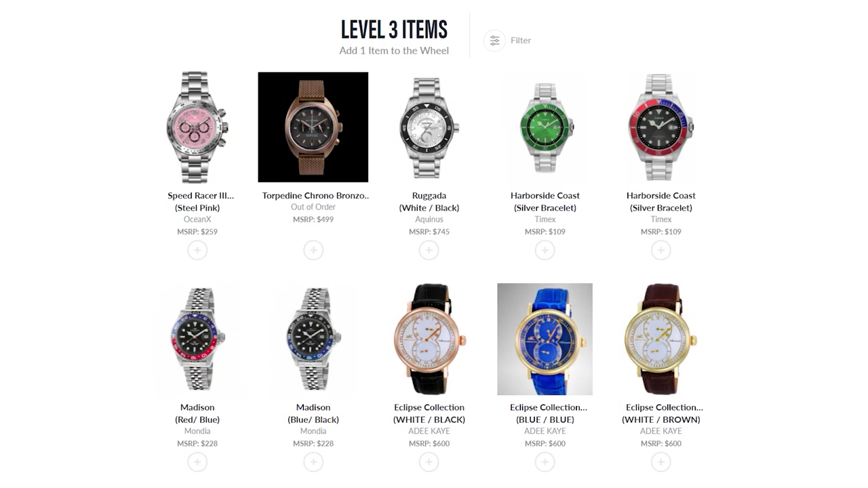Click plus under red-blue bezel Harborside Coast
The width and height of the screenshot is (868, 488).
660,250
